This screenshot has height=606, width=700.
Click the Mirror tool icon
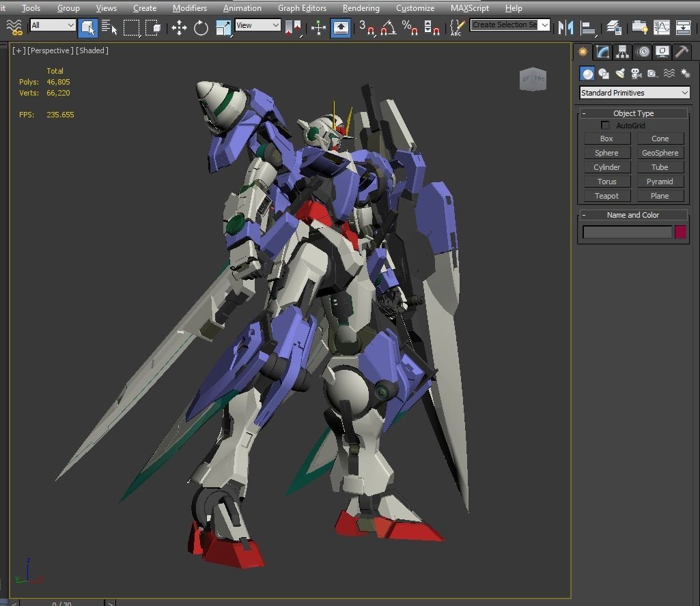pos(565,28)
